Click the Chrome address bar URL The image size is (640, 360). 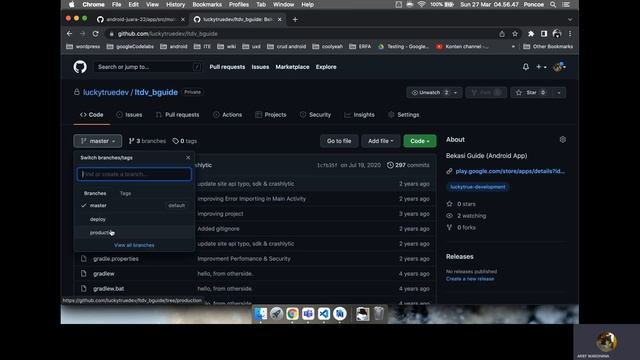(x=168, y=34)
